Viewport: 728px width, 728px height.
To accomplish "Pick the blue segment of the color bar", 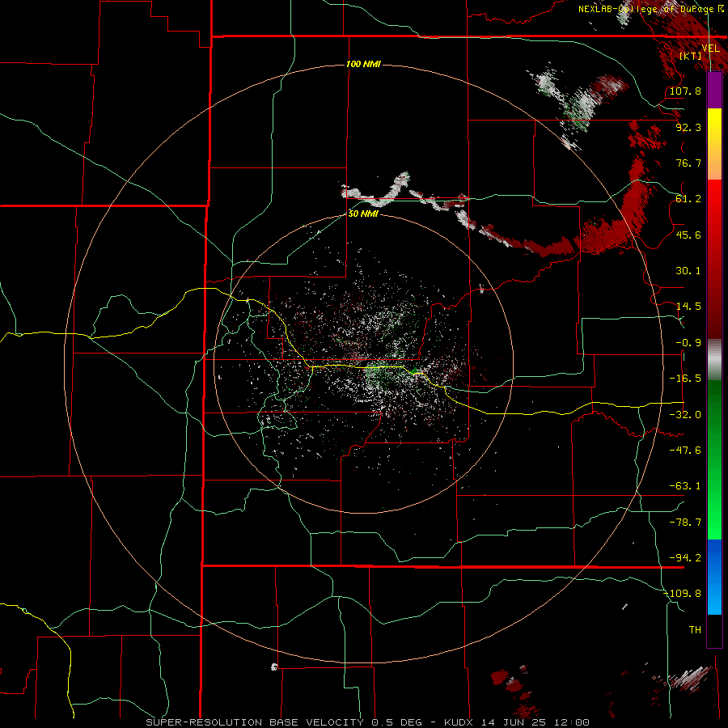I will 714,577.
